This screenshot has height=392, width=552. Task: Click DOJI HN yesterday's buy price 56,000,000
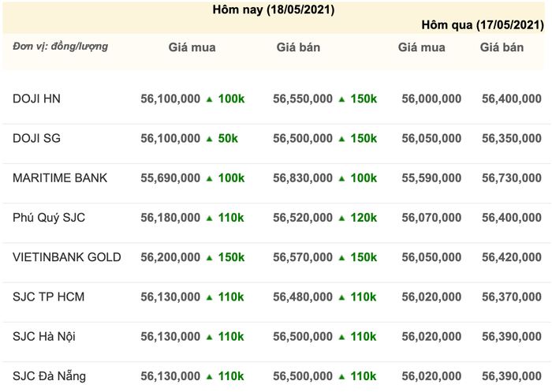tap(431, 99)
